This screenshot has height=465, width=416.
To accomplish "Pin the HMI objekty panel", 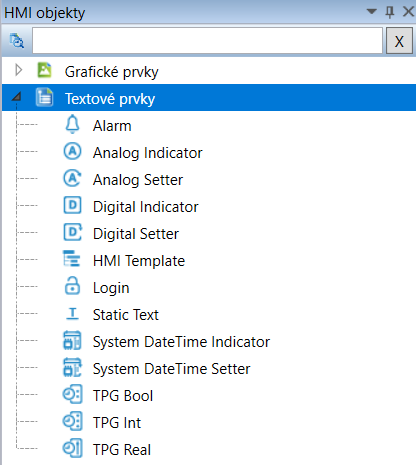I will click(389, 12).
